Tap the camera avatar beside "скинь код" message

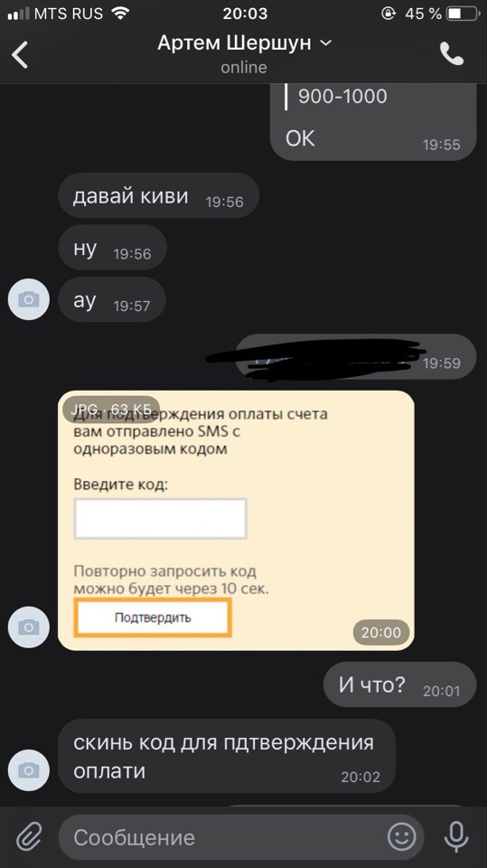pos(29,770)
